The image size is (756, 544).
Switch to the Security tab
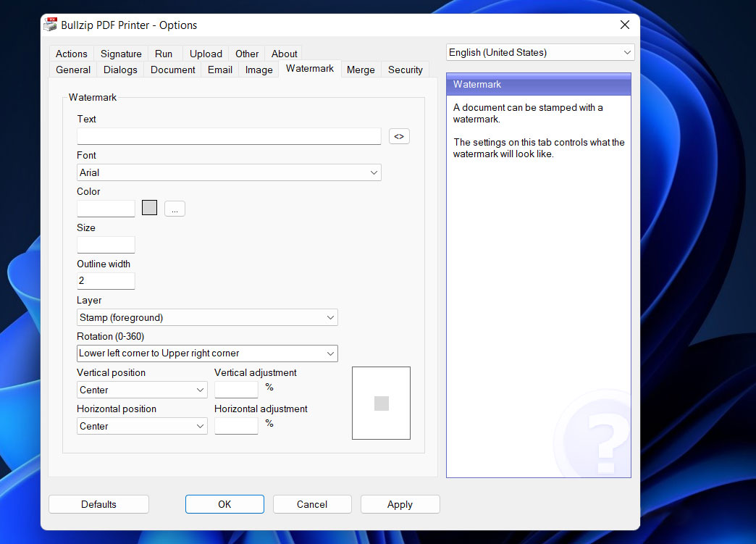click(405, 70)
